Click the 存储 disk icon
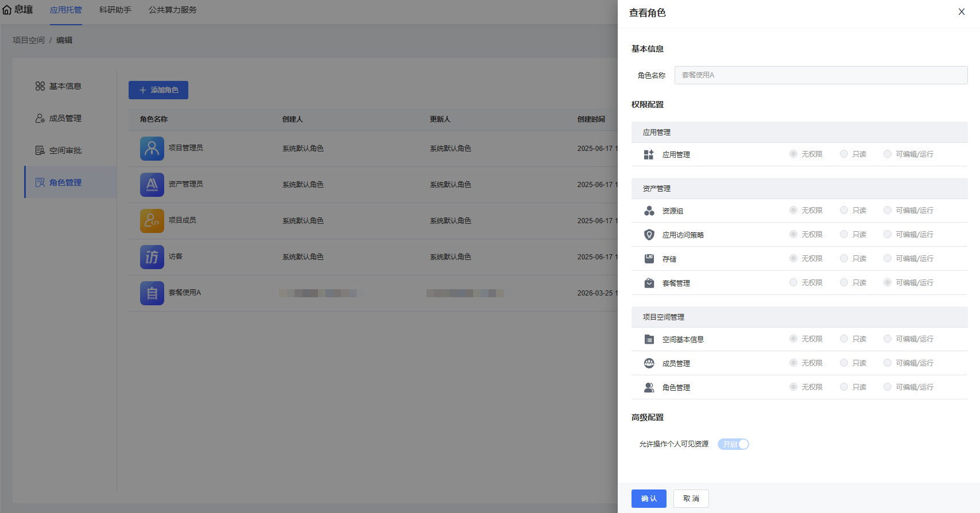Screen dimensions: 980x513 coord(649,259)
